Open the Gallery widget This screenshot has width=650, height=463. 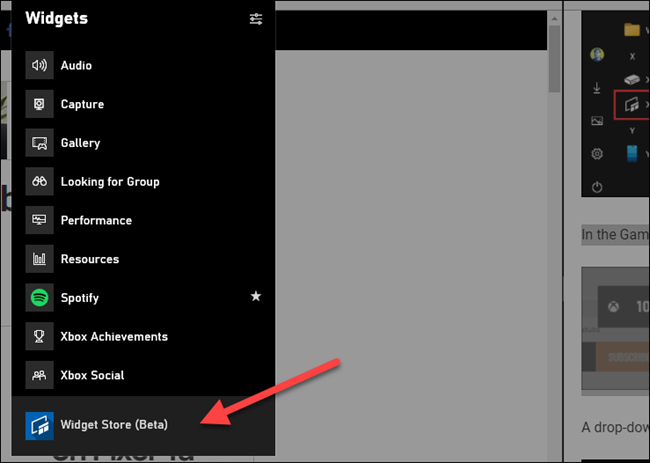(80, 143)
